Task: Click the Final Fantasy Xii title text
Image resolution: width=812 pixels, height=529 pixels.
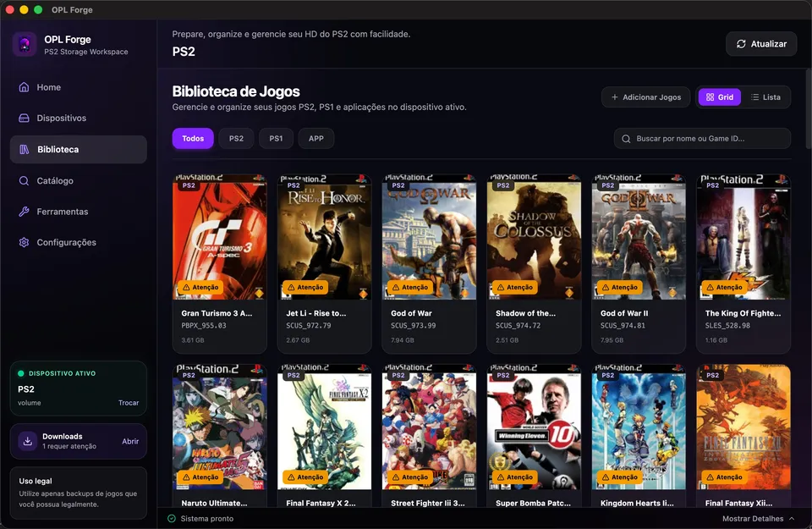Action: point(738,503)
